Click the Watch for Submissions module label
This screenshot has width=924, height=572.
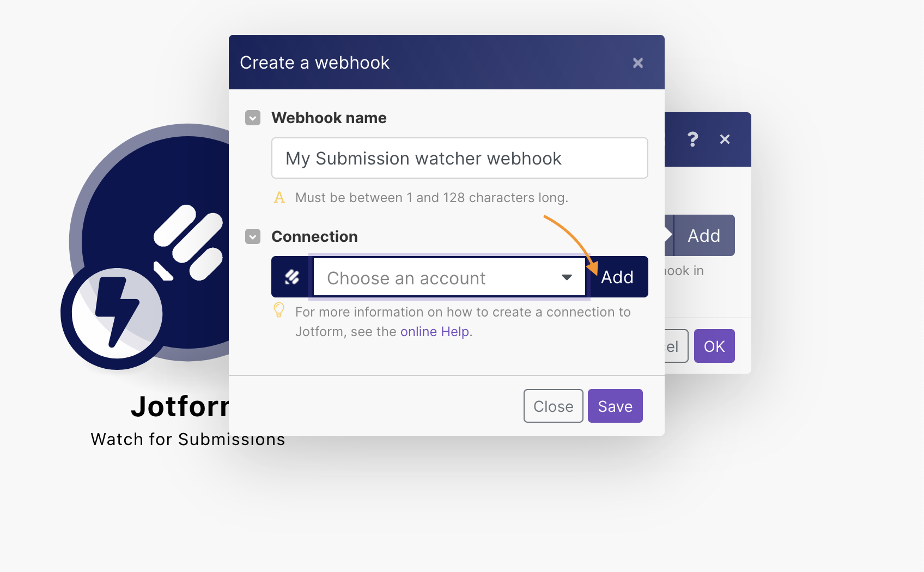(x=187, y=439)
